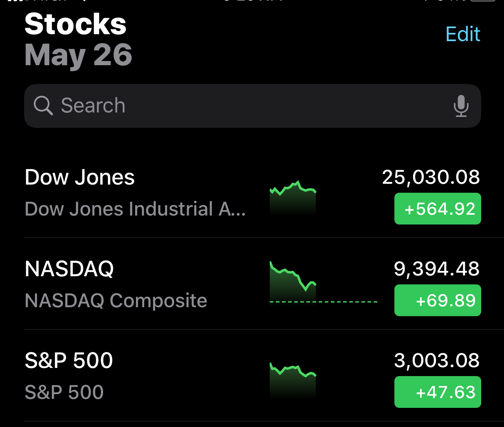Tap the NASDAQ price 9,394.48
This screenshot has width=504, height=427.
(x=436, y=269)
